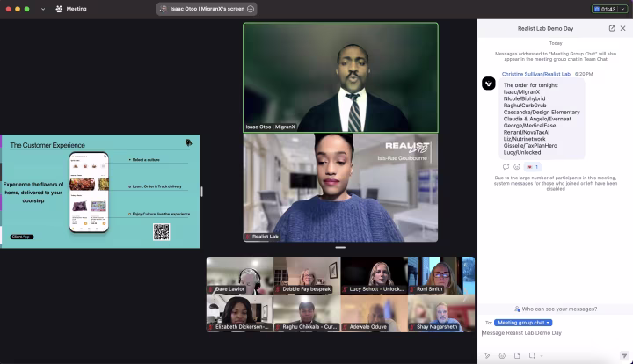633x364 pixels.
Task: Send the chat message with arrow button
Action: pos(624,355)
